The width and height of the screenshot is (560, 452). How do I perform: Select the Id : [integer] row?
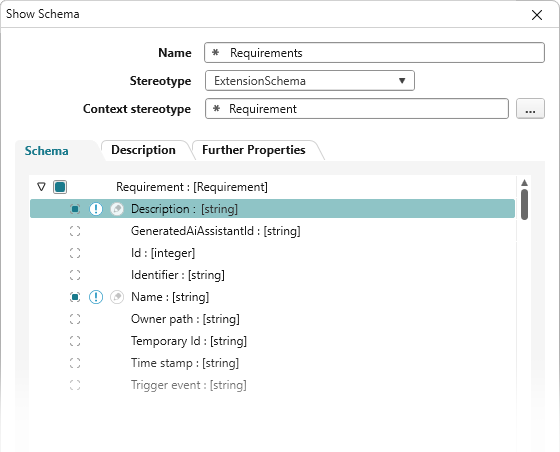click(272, 253)
